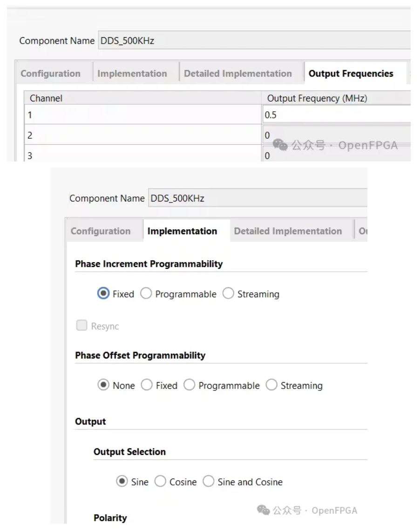Image resolution: width=420 pixels, height=532 pixels.
Task: Choose Cosine as output selection
Action: point(160,482)
